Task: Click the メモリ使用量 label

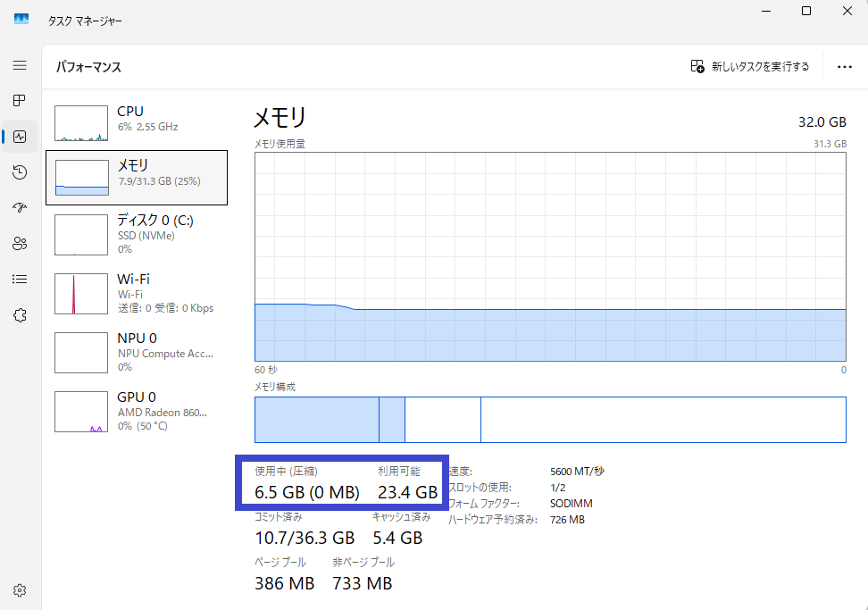Action: click(280, 144)
